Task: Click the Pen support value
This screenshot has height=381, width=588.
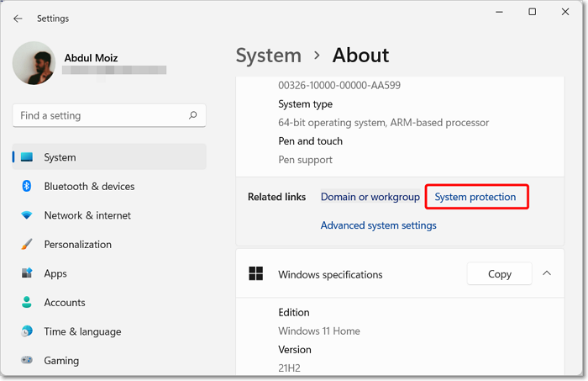Action: (305, 160)
